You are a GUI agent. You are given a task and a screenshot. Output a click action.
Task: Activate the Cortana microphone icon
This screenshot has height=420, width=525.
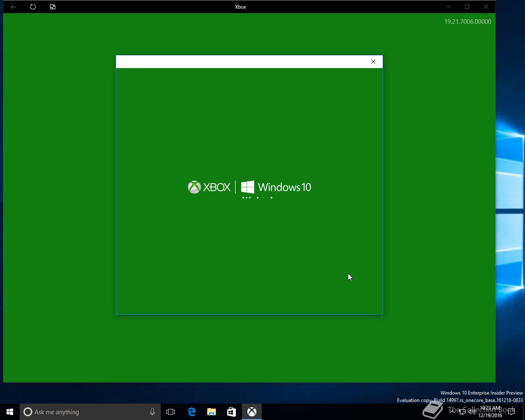pyautogui.click(x=152, y=412)
